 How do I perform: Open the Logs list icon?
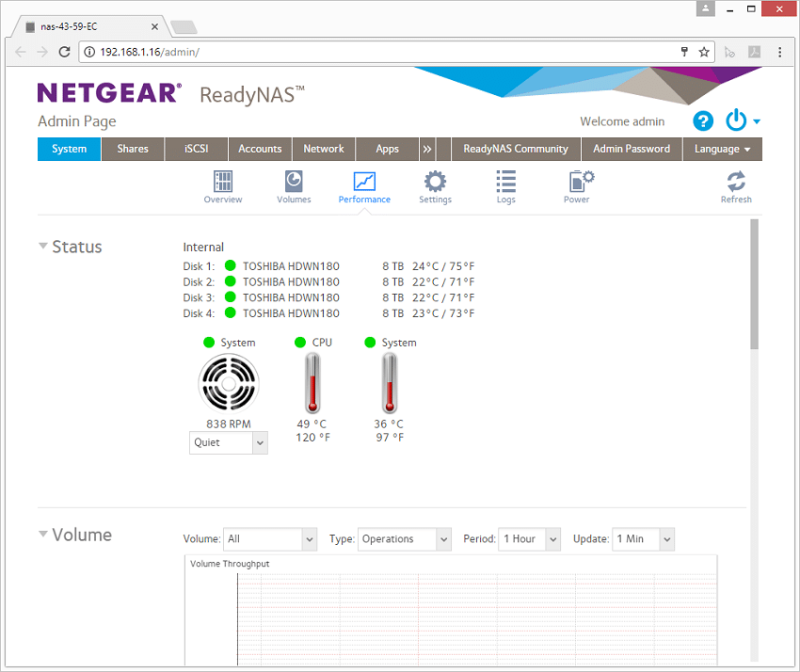pyautogui.click(x=505, y=182)
